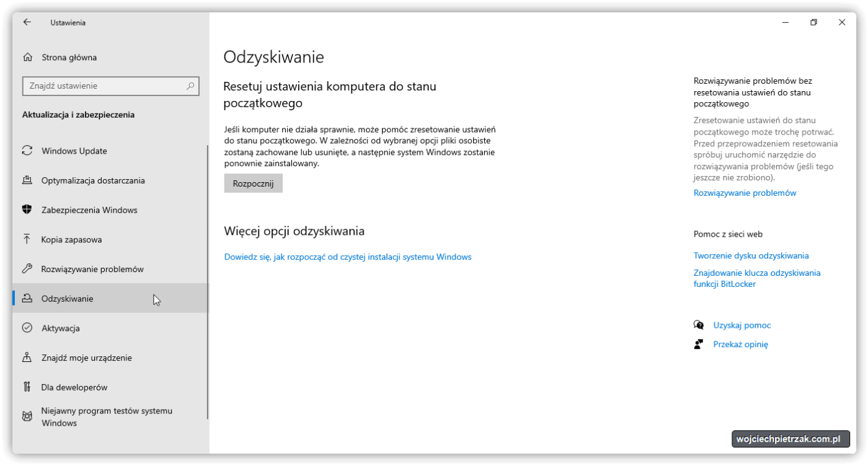Click the Przekaż opinię feedback icon
This screenshot has width=868, height=466.
(x=699, y=345)
